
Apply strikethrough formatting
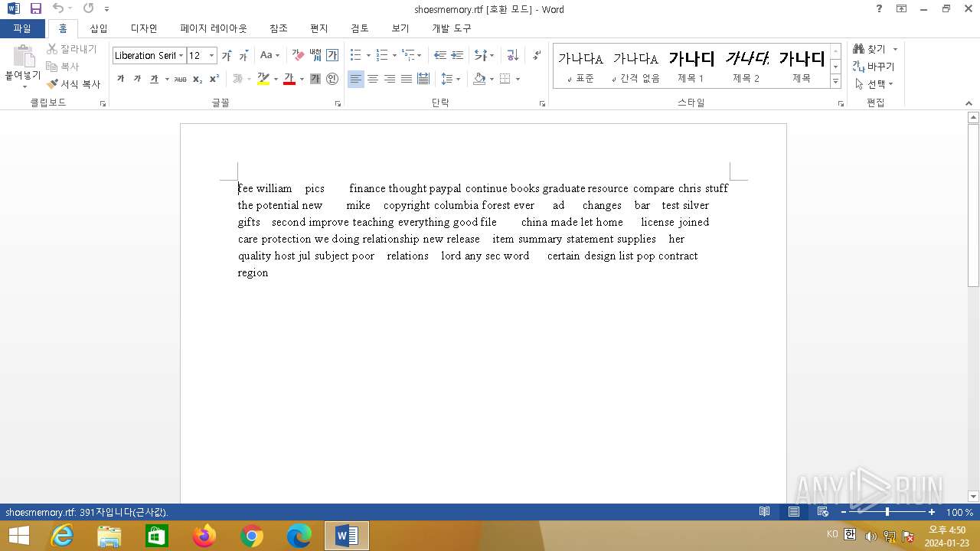pos(180,79)
